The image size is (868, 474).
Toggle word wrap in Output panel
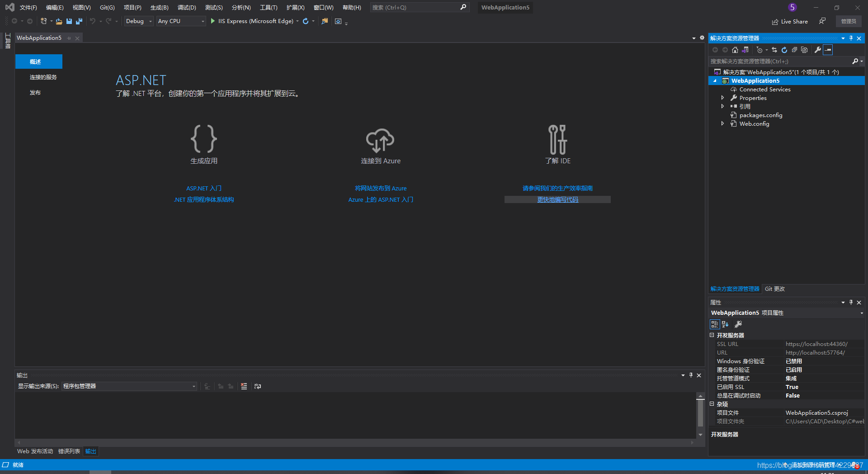pos(258,386)
